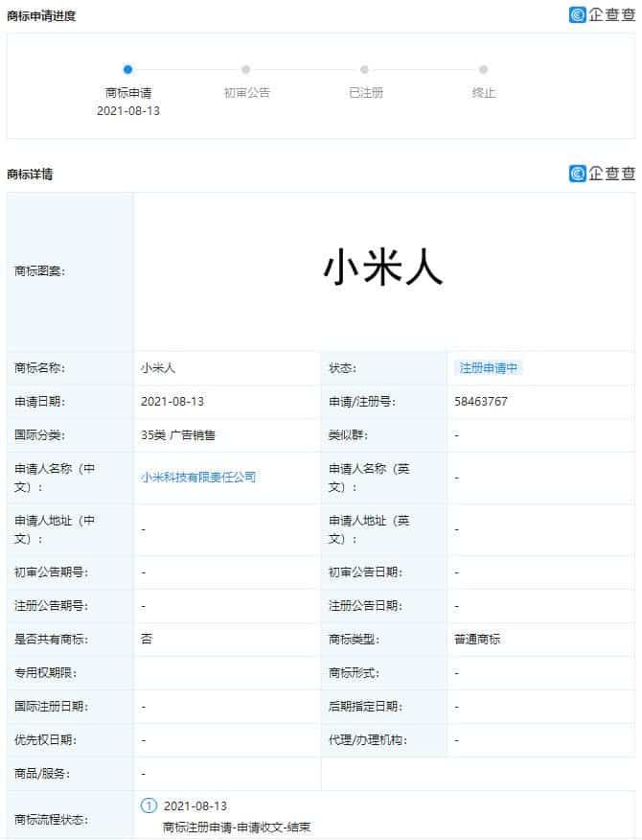642x840 pixels.
Task: Click the 已注册 progress step dot
Action: point(365,69)
